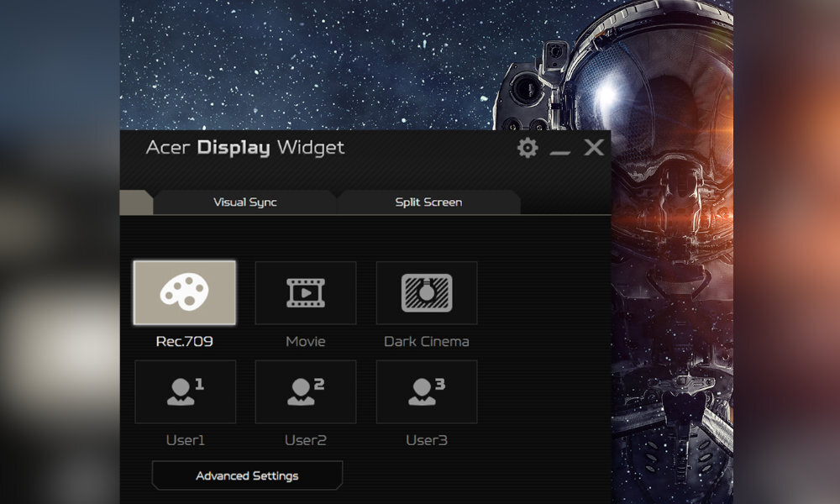Click the User2 label text
Viewport: 840px width, 504px height.
306,439
